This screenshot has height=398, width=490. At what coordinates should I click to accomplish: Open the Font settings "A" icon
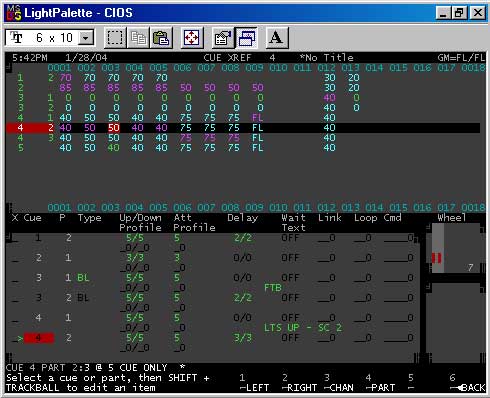coord(277,38)
